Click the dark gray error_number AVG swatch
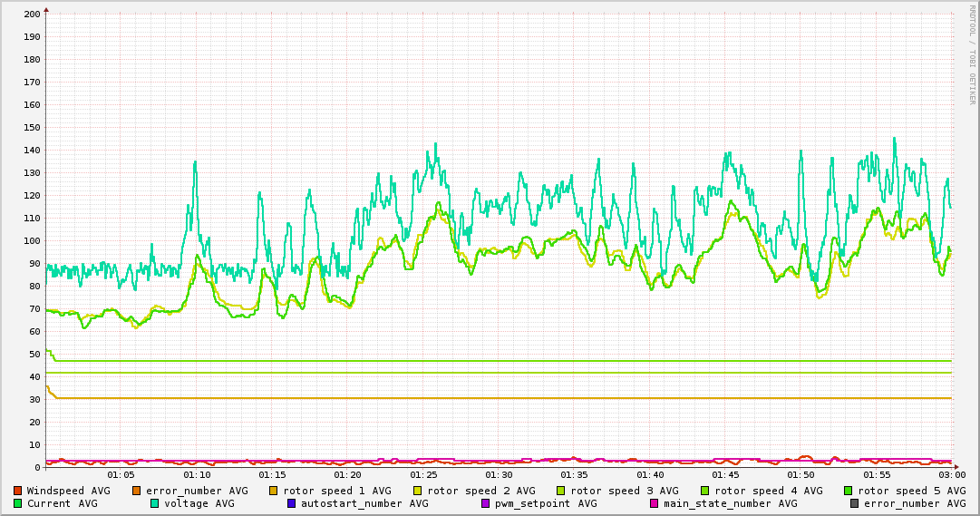The width and height of the screenshot is (980, 516). tap(855, 503)
